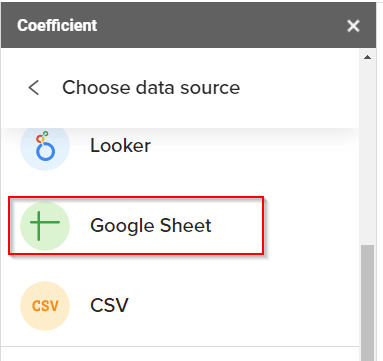383x361 pixels.
Task: Click white space between Looker and Google Sheet rows
Action: (x=180, y=184)
